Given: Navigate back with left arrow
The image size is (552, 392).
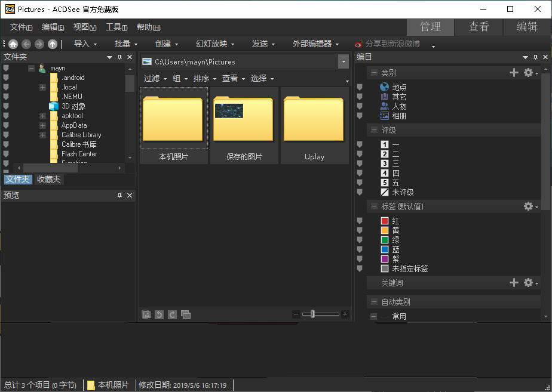Looking at the screenshot, I should tap(26, 44).
